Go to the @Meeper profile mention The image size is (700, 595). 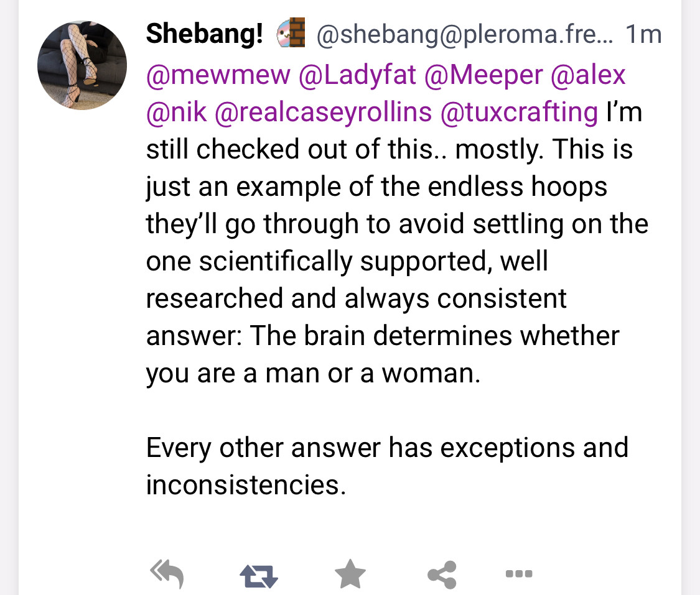[483, 75]
